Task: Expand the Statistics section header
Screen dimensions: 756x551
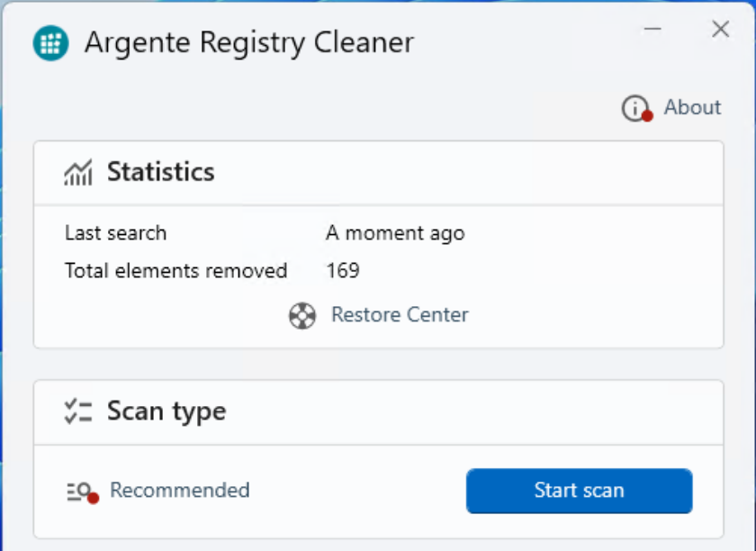Action: click(161, 172)
